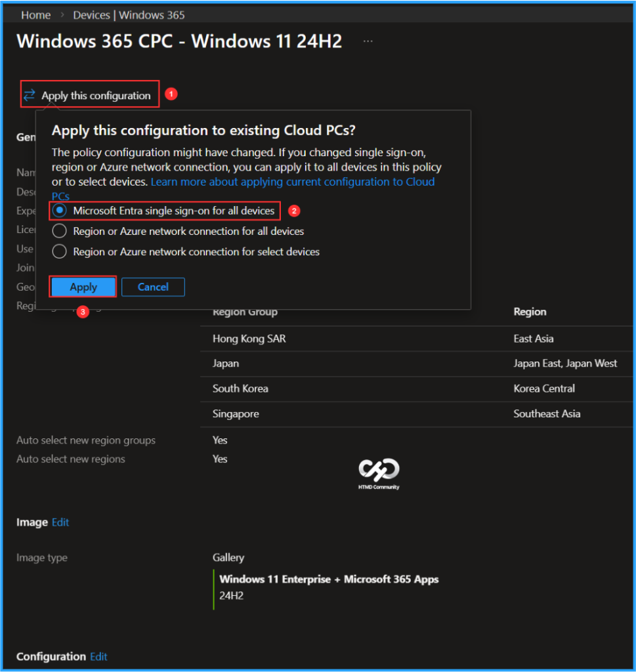The width and height of the screenshot is (636, 672).
Task: Open Devices | Windows 365 breadcrumb item
Action: click(x=129, y=14)
